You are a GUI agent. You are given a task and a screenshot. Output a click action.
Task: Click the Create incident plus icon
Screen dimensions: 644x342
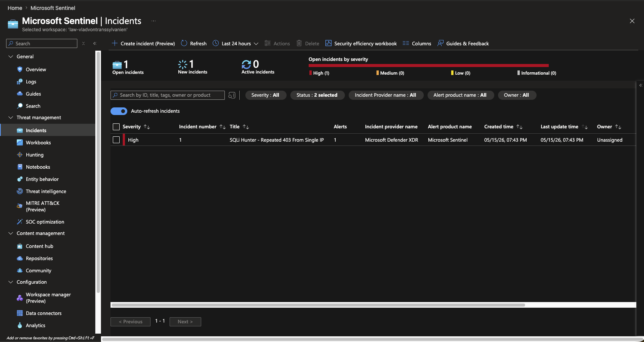114,43
